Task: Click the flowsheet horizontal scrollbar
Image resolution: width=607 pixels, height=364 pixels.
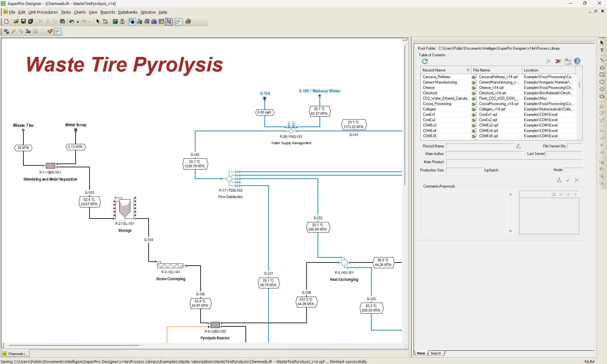Action: point(74,345)
